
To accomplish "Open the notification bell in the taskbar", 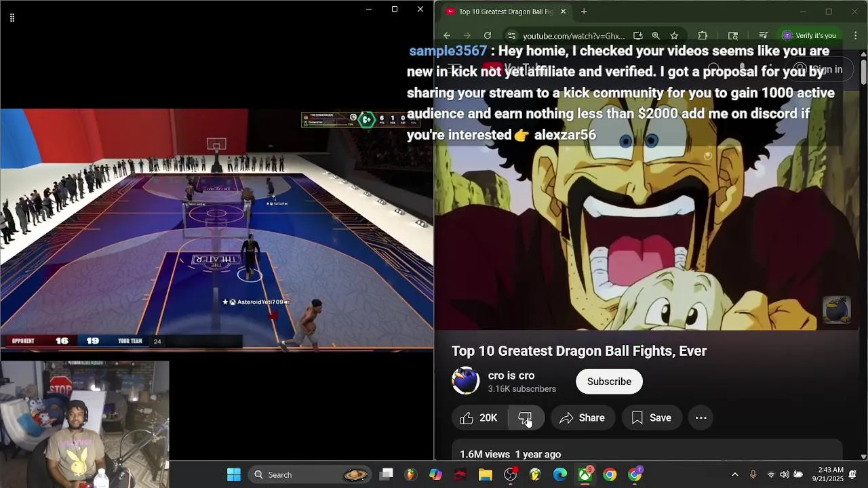I will tap(852, 475).
